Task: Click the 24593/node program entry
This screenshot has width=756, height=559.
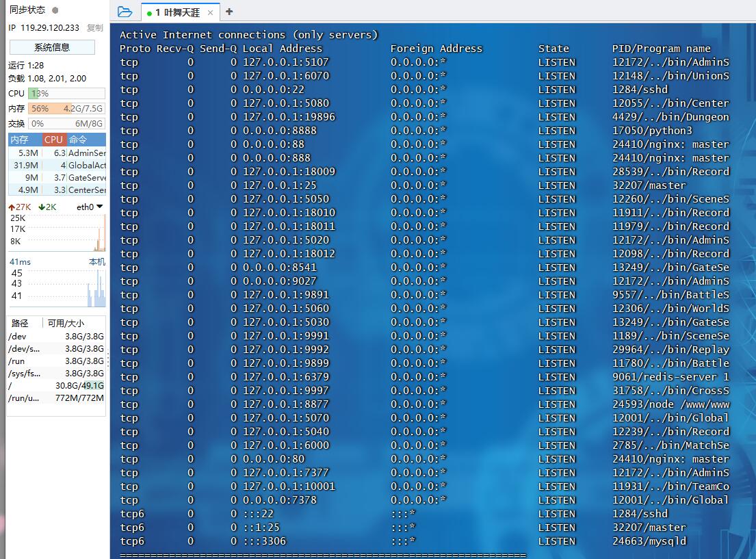Action: tap(670, 404)
